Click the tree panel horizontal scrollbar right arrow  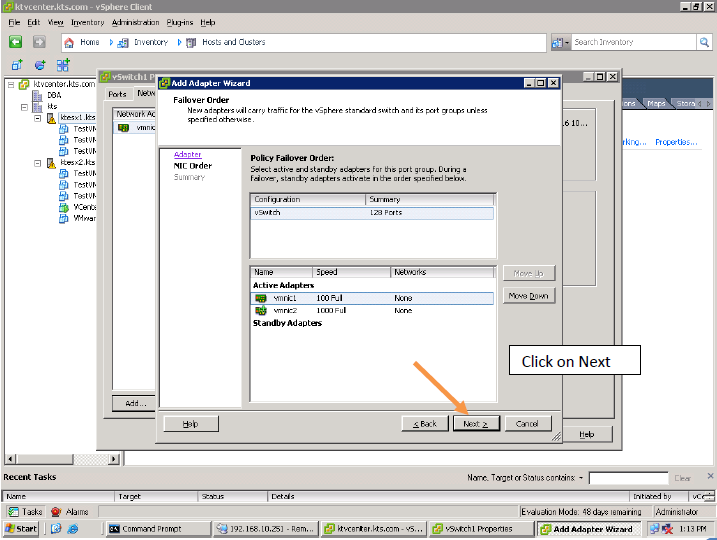tap(114, 459)
